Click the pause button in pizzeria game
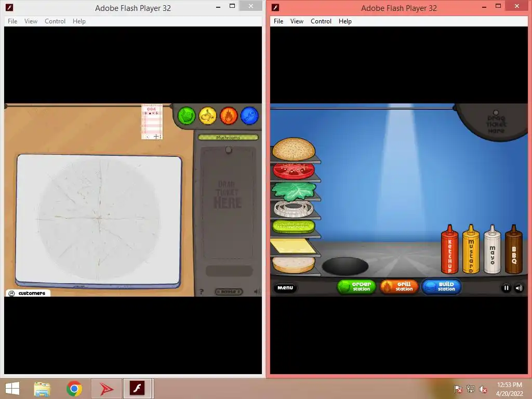 (229, 292)
